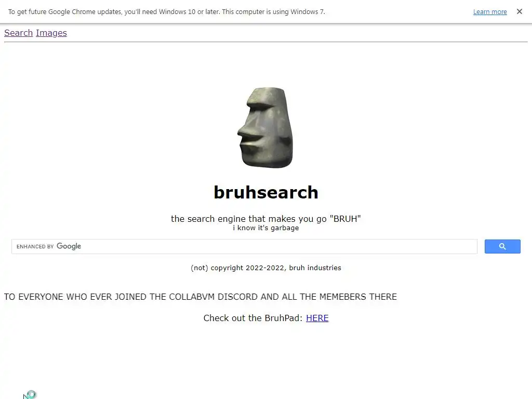This screenshot has width=532, height=399.
Task: Click the "i know it's garbage" subtitle
Action: pos(265,228)
